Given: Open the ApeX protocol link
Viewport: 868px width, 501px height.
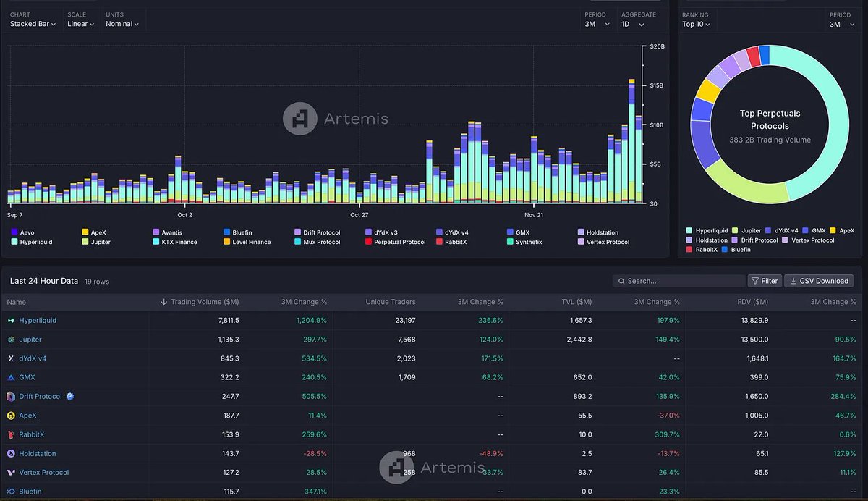Looking at the screenshot, I should (27, 416).
